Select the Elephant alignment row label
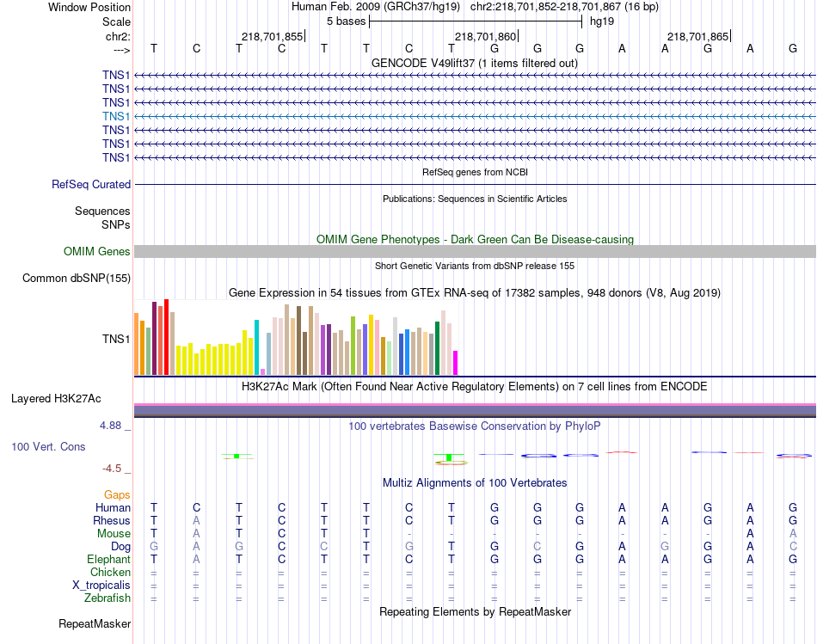Screen dimensions: 817x644 [x=109, y=559]
